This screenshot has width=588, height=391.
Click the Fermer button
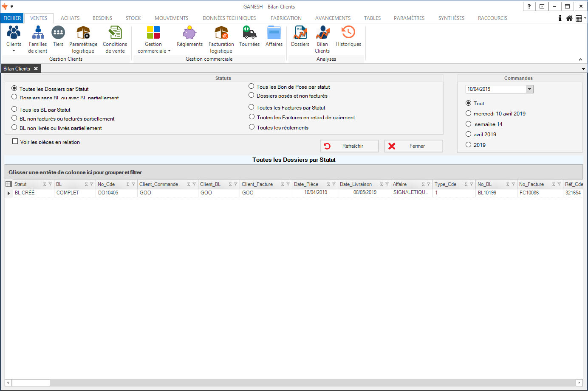(x=413, y=146)
